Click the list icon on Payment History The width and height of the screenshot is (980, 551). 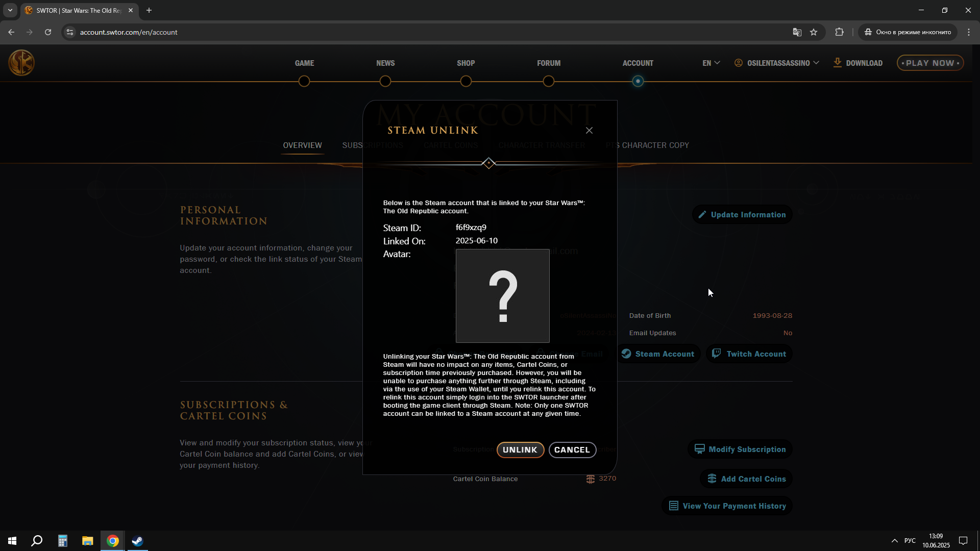(x=674, y=506)
